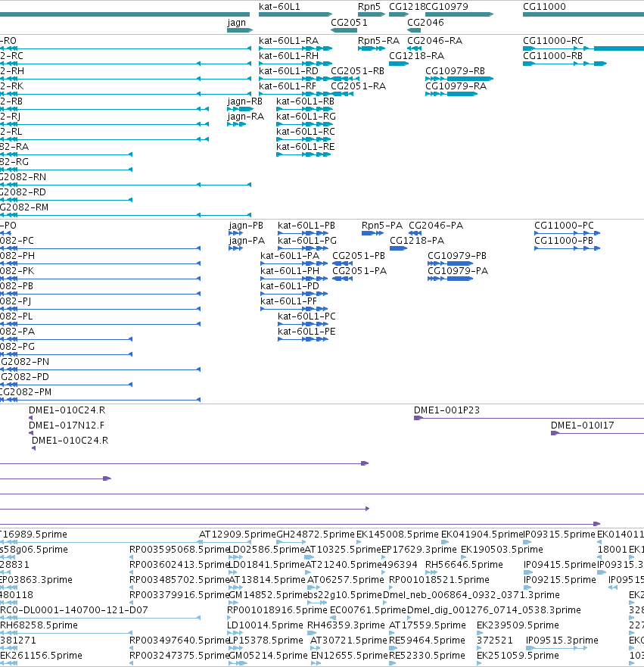The image size is (644, 667).
Task: Select the CG11000-RC transcript
Action: [x=553, y=40]
